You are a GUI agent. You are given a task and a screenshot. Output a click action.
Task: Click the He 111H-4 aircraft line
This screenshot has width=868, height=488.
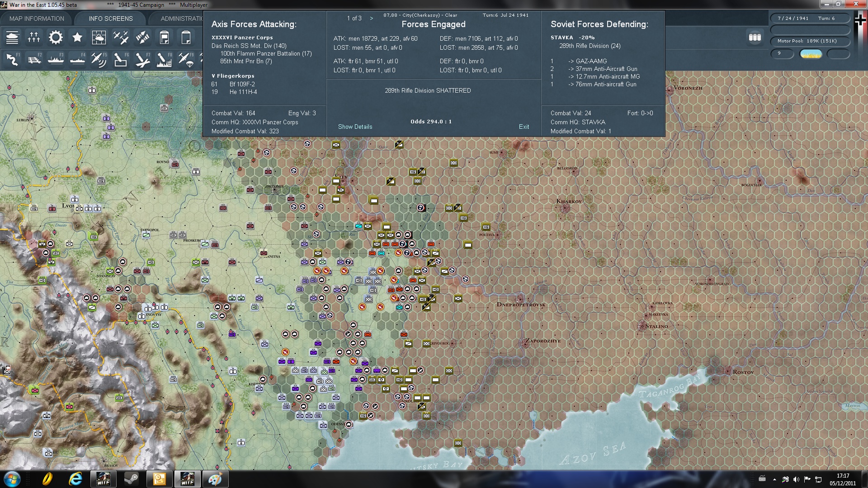pyautogui.click(x=234, y=92)
